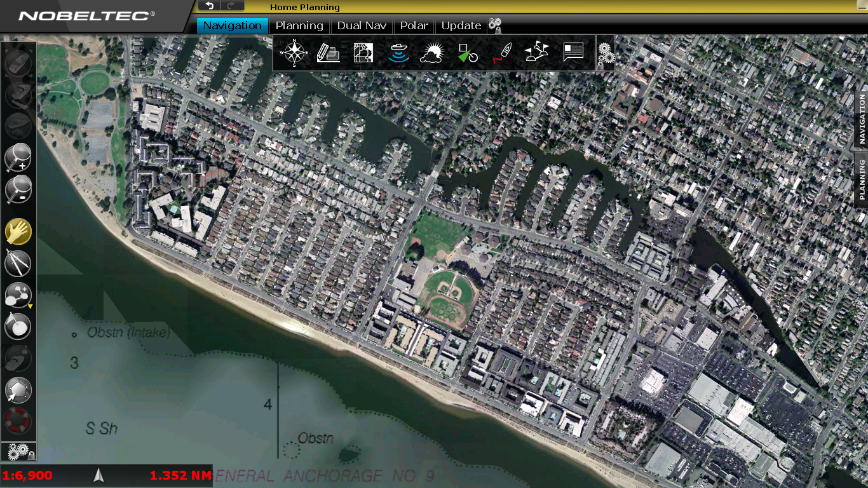Click the depth sounding 3 on chart

click(x=74, y=363)
